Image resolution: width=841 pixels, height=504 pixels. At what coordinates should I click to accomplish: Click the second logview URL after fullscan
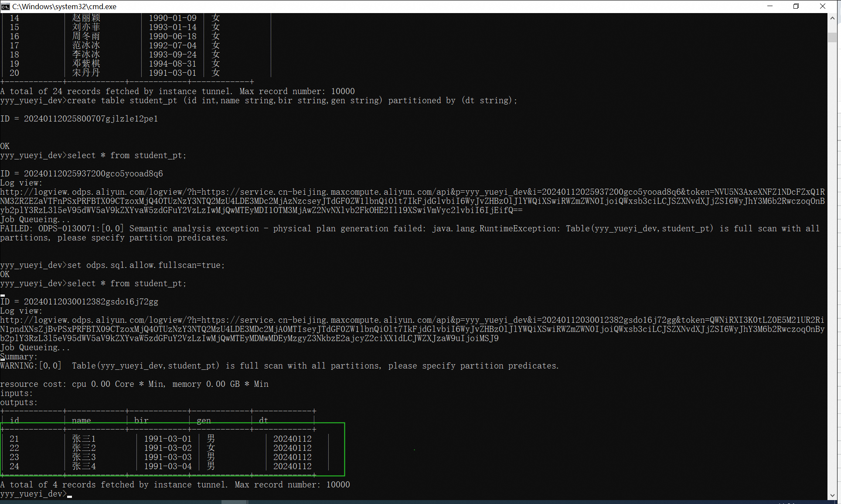click(412, 329)
